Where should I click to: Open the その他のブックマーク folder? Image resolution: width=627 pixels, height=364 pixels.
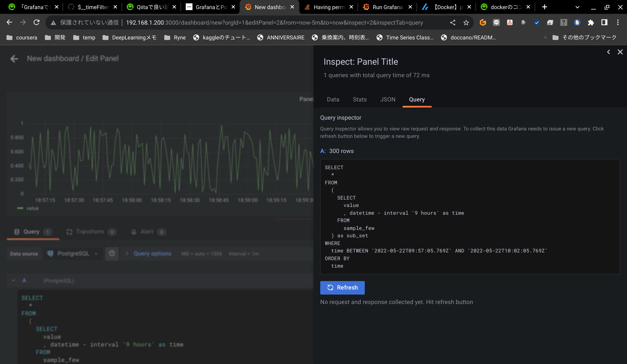(585, 37)
